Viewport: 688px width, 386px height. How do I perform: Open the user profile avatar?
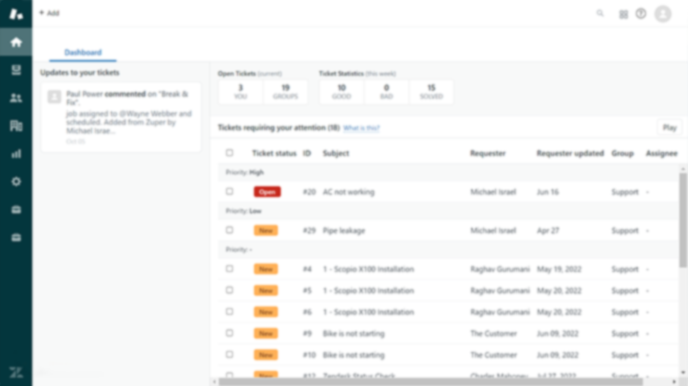pos(663,14)
